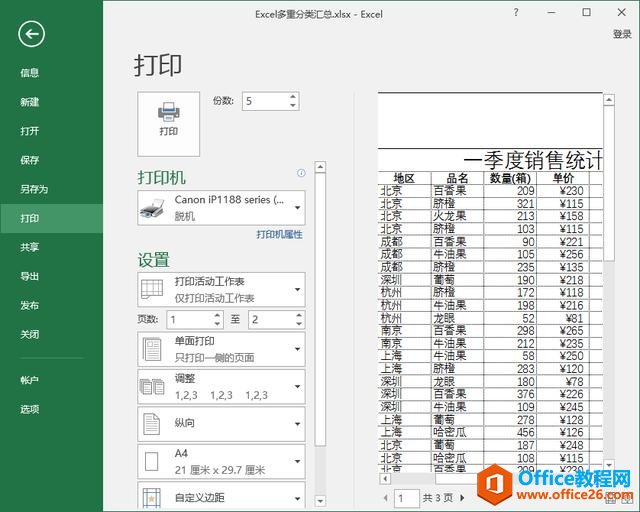This screenshot has width=640, height=512.
Task: Click the one-sided printing icon
Action: click(152, 349)
